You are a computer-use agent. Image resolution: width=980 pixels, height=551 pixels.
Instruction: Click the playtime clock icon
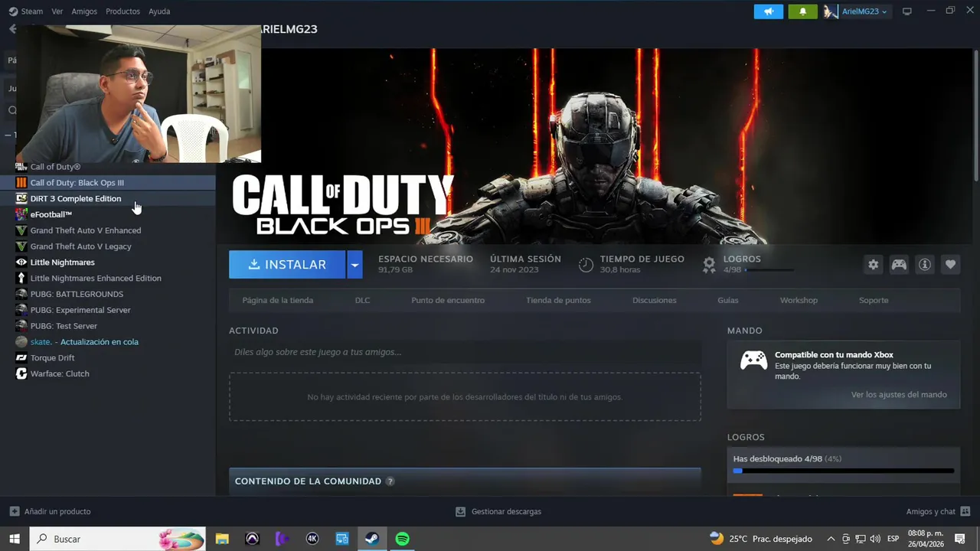click(586, 265)
